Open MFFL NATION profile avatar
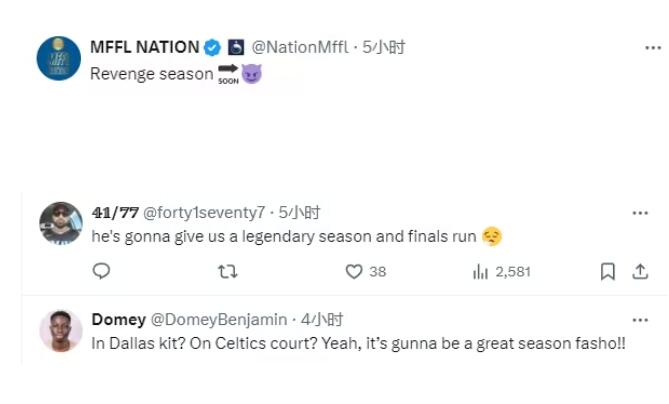 [58, 58]
